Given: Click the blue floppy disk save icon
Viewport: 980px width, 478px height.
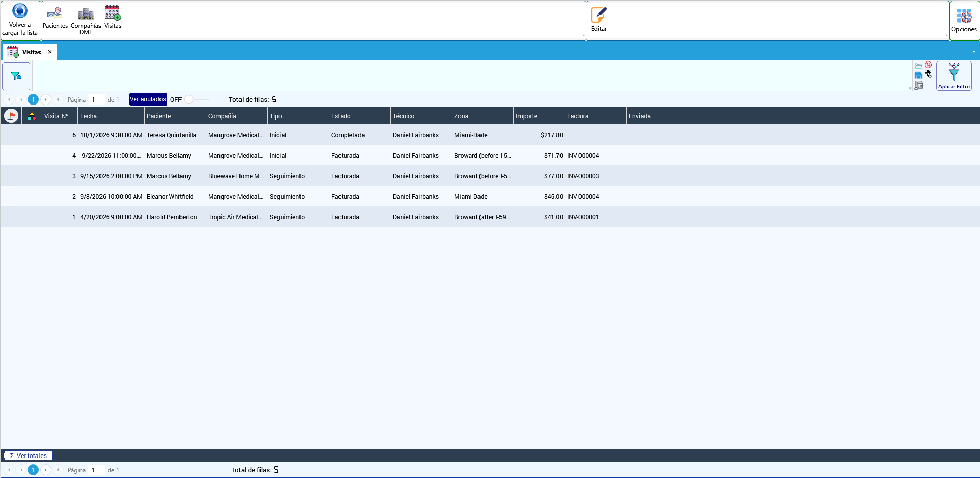Looking at the screenshot, I should coord(918,75).
